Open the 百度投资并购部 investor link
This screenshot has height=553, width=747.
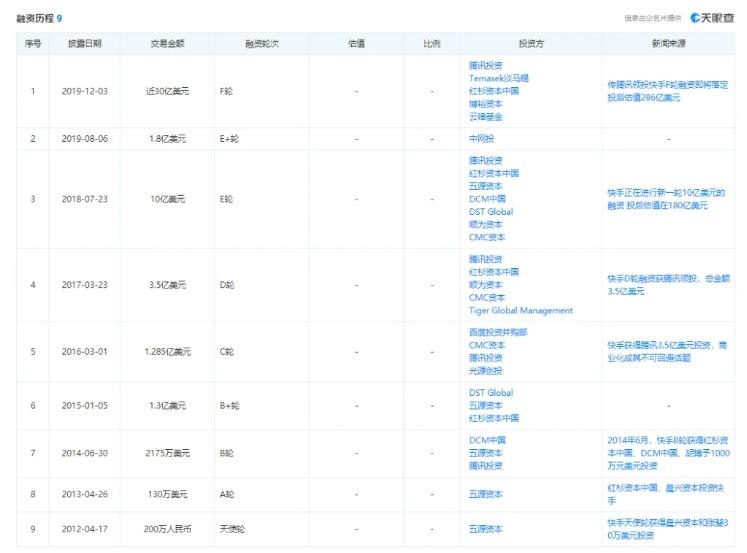[x=498, y=332]
